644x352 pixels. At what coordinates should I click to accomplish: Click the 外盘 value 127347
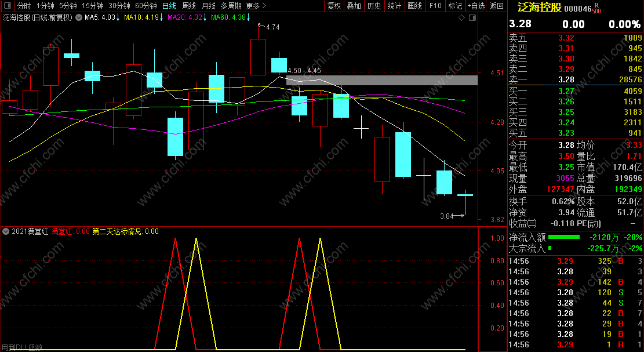point(560,190)
